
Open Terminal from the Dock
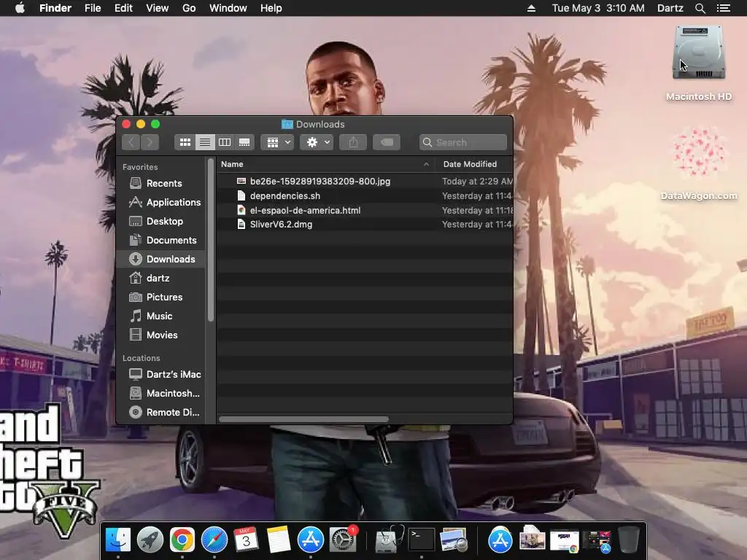(422, 540)
